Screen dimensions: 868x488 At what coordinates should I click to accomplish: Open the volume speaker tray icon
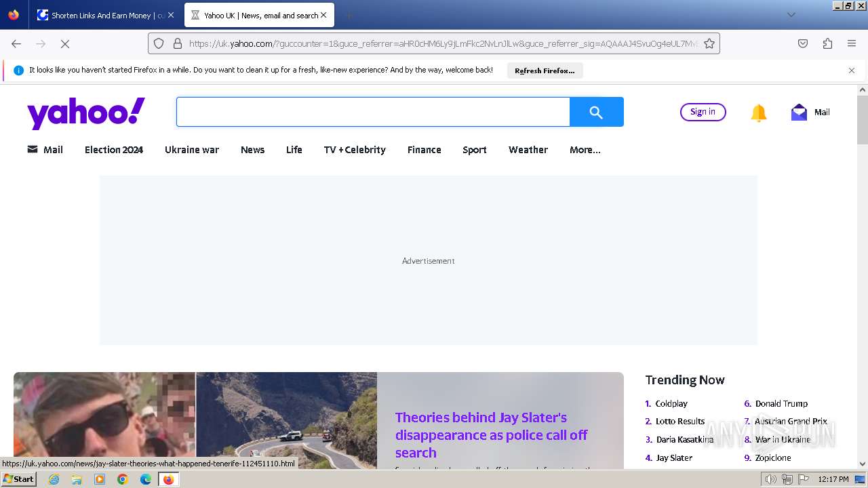771,479
